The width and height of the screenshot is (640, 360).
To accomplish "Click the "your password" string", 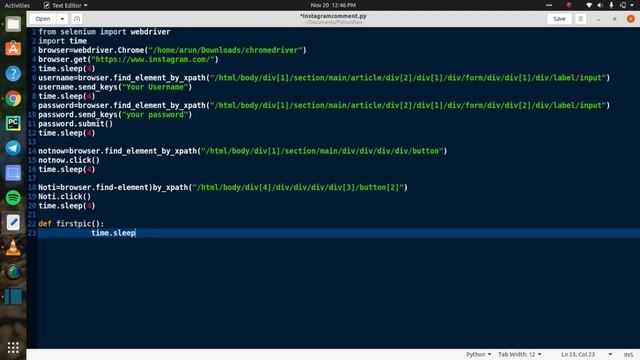I will [x=155, y=114].
